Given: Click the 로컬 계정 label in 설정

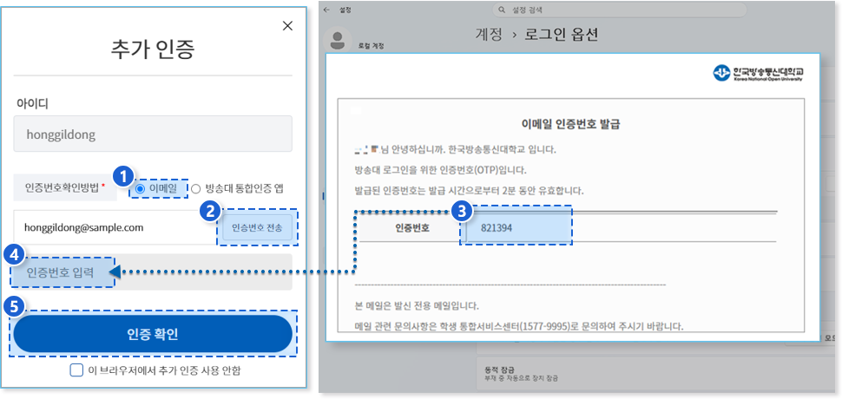Looking at the screenshot, I should point(371,47).
